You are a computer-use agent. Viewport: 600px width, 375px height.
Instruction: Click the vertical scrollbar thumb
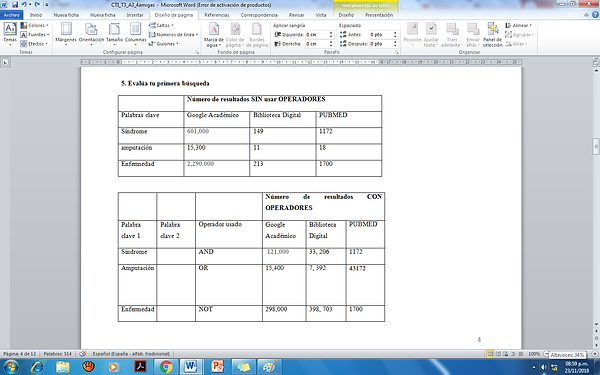pos(596,147)
